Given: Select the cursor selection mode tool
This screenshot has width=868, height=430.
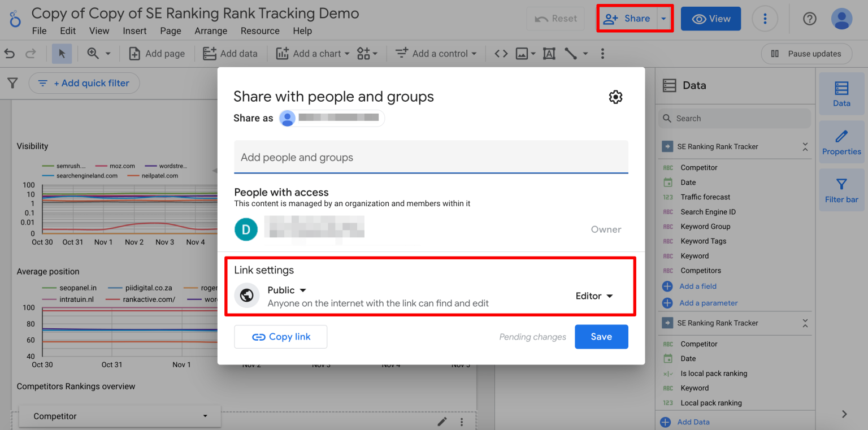Looking at the screenshot, I should (62, 54).
